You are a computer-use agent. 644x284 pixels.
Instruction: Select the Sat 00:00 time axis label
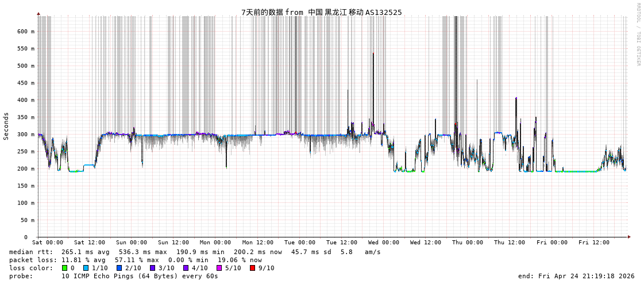point(48,243)
